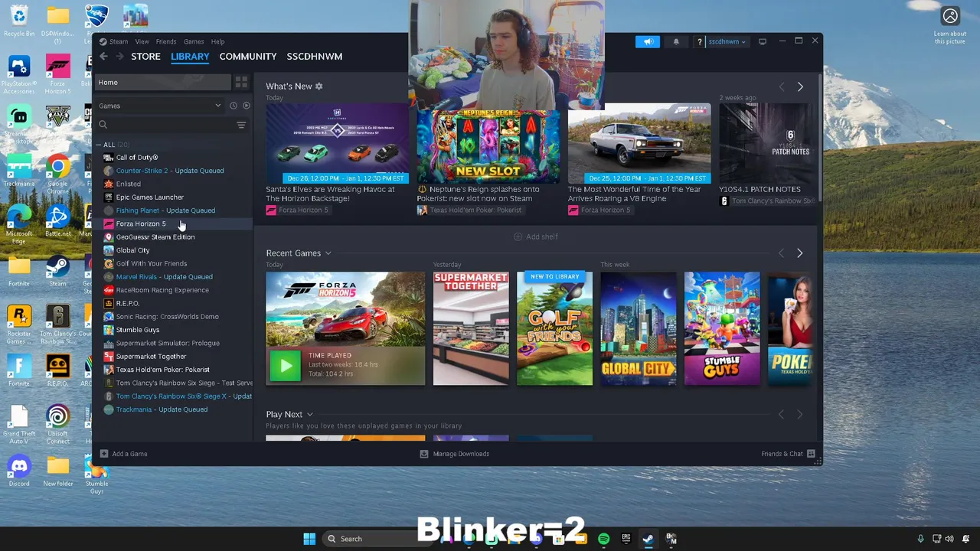
Task: Open the Steam menu
Action: coord(119,41)
